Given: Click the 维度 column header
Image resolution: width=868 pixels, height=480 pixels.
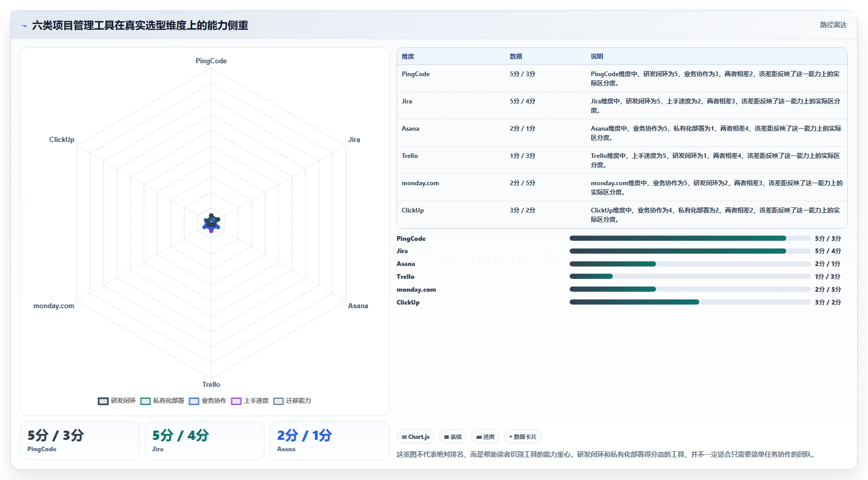Looking at the screenshot, I should pyautogui.click(x=408, y=57).
